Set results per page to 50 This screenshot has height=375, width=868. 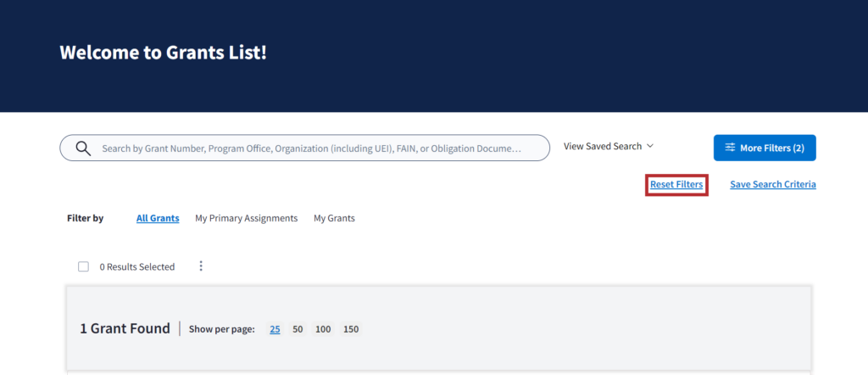pos(298,329)
